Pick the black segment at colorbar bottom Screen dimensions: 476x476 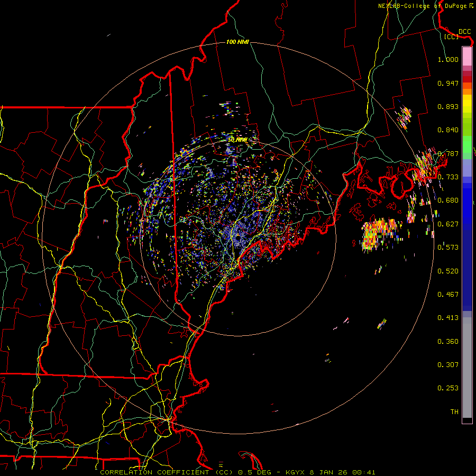tap(467, 420)
